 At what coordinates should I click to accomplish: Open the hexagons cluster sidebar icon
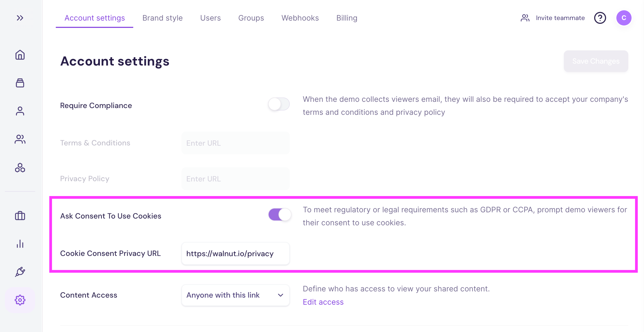20,168
